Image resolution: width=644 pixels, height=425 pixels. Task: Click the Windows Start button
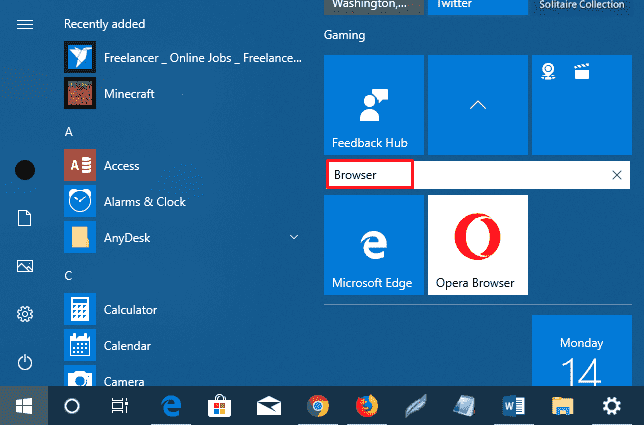pyautogui.click(x=24, y=406)
